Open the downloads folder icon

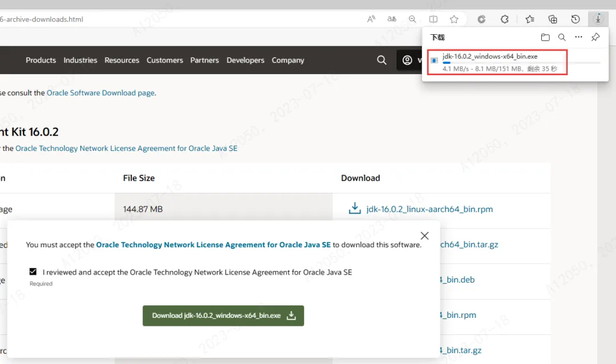tap(545, 37)
